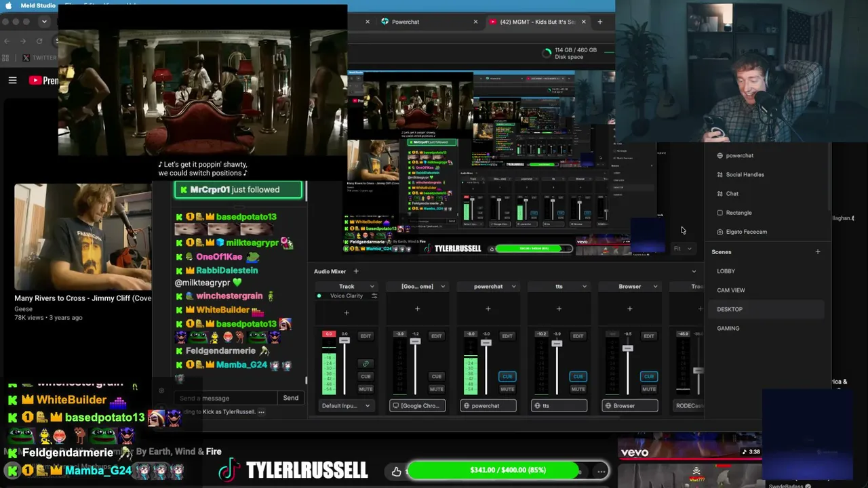Send the chat message

click(291, 399)
